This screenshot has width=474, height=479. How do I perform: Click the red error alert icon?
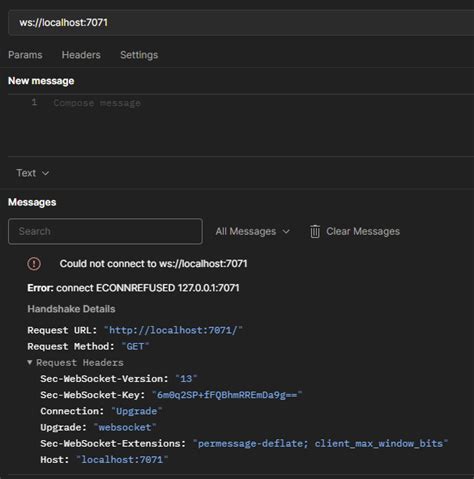point(34,264)
